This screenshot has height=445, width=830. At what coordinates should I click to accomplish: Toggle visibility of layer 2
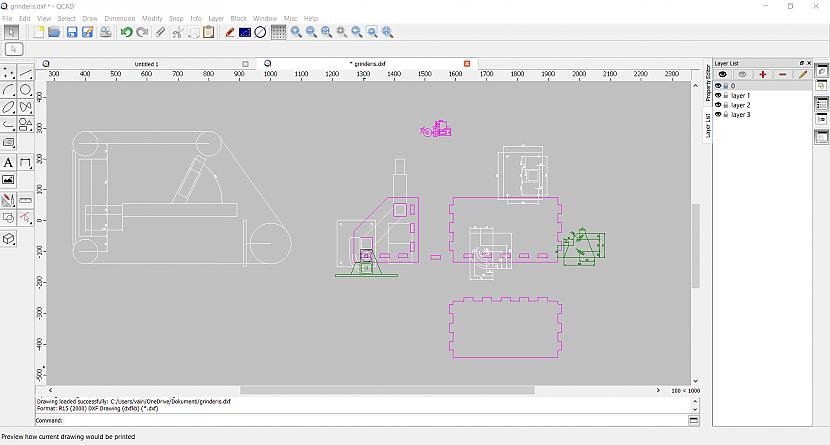pyautogui.click(x=718, y=105)
